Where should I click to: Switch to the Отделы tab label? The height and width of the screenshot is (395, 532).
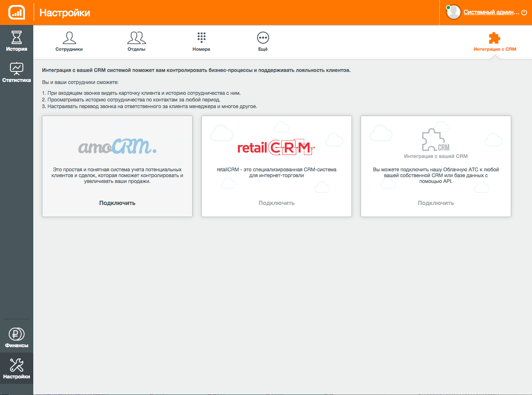[x=136, y=49]
